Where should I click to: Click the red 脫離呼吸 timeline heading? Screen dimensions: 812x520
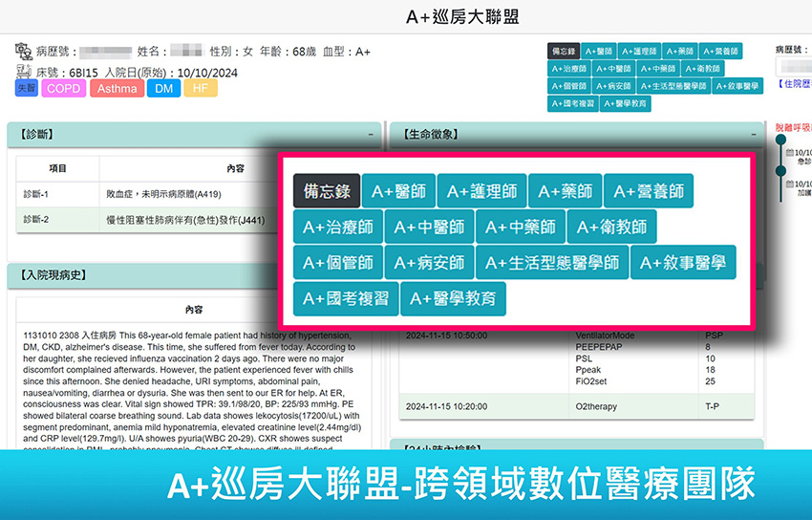click(x=793, y=127)
